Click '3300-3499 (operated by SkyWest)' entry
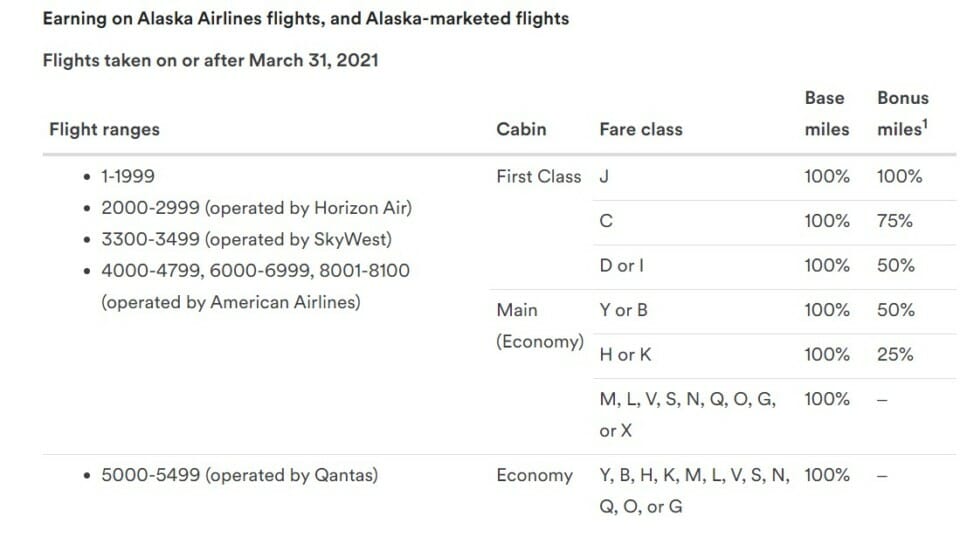Screen dimensions: 960x537 click(x=246, y=239)
